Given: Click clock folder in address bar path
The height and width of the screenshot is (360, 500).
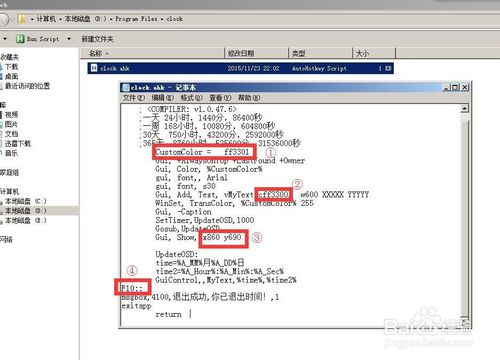Looking at the screenshot, I should pyautogui.click(x=175, y=19).
